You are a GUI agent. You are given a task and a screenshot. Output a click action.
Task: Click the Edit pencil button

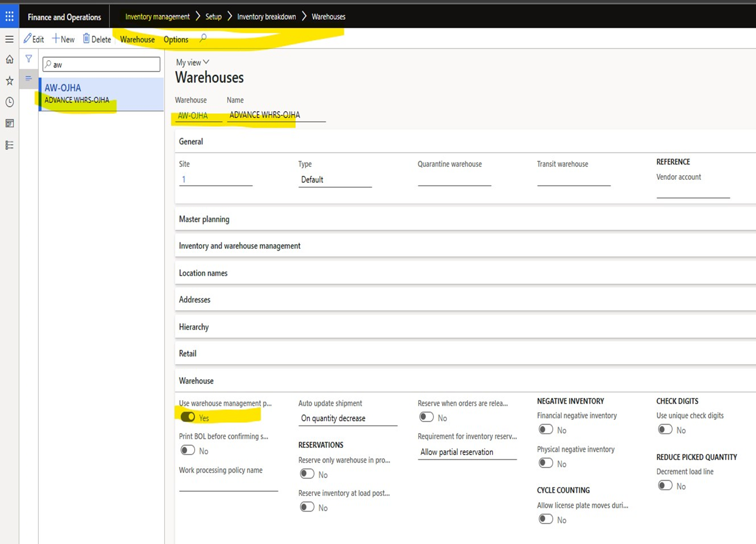tap(34, 39)
